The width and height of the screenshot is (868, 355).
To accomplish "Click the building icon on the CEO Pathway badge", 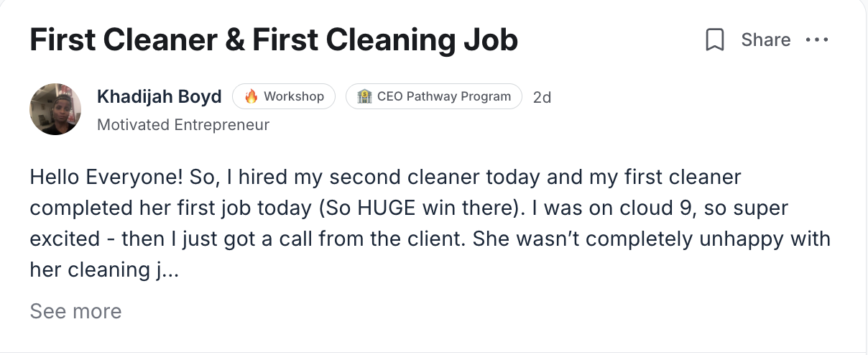I will click(x=364, y=96).
